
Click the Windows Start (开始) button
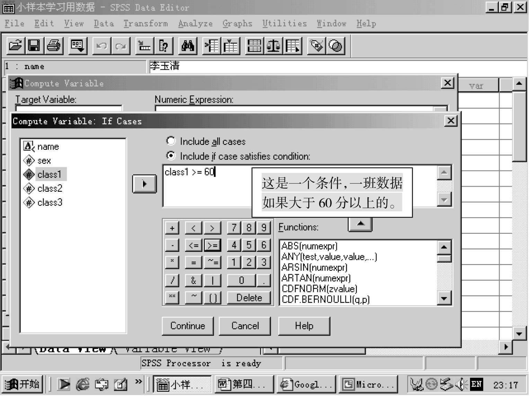point(23,384)
